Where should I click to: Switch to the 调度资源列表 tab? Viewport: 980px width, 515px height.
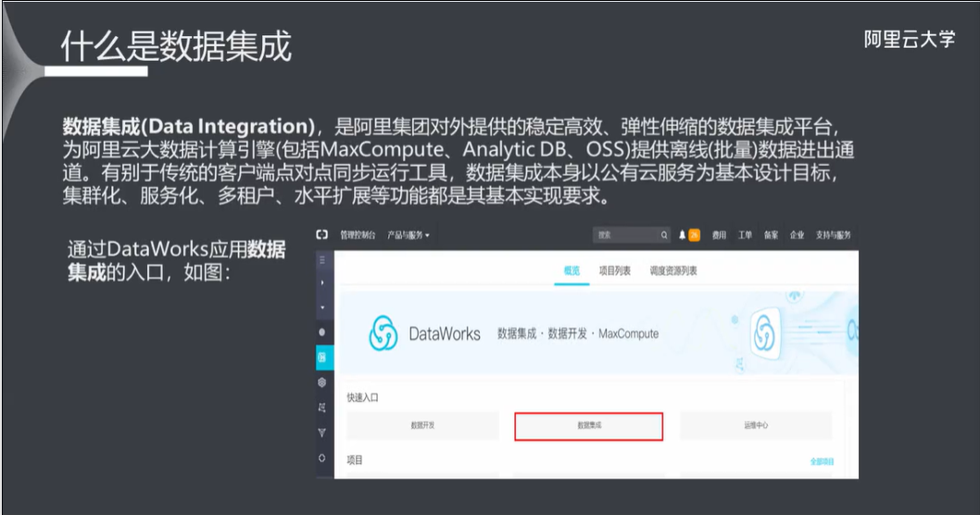click(673, 270)
